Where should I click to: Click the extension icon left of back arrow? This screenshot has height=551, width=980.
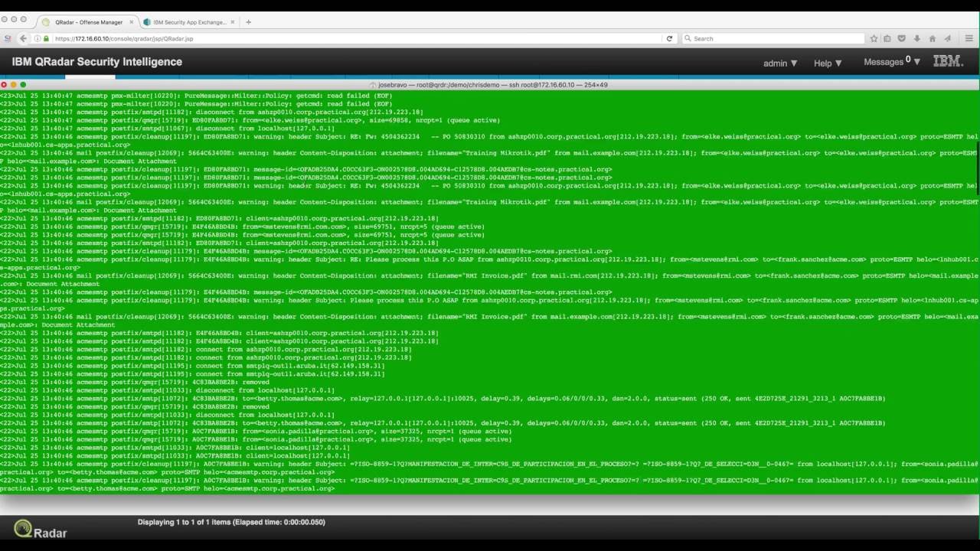pos(8,38)
